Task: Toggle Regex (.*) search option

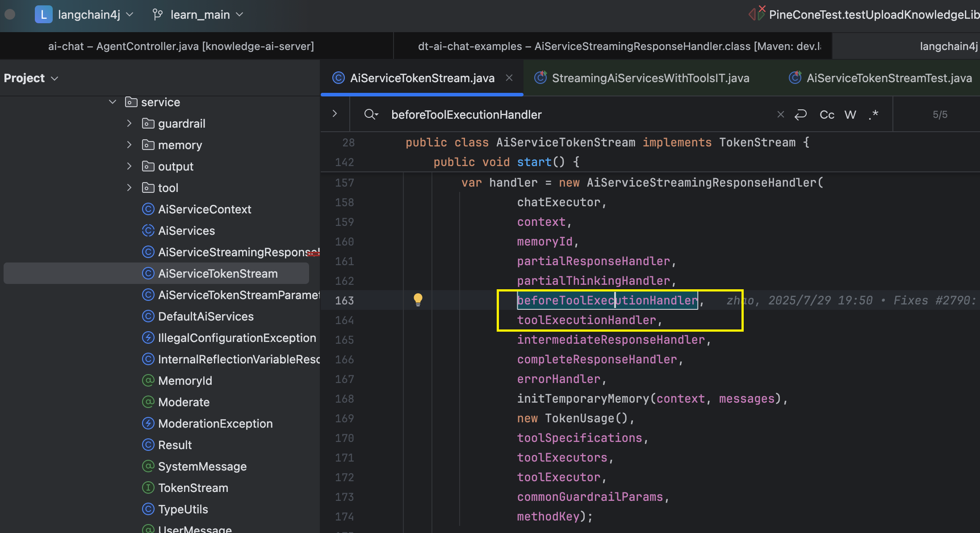Action: tap(874, 115)
